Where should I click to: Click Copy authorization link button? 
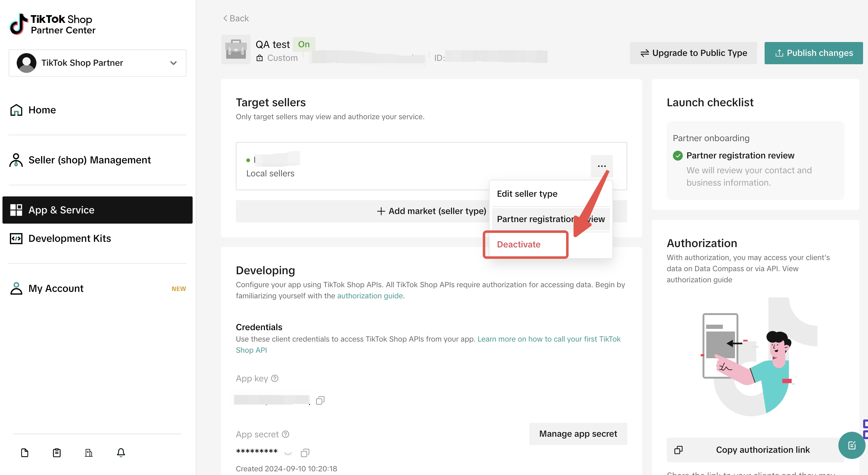[x=755, y=450]
